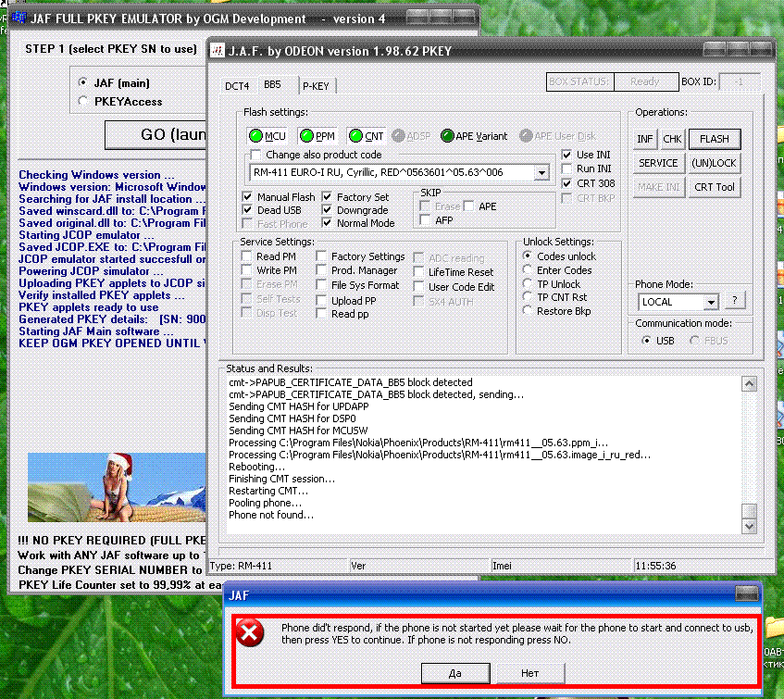Click the INF operation button
The width and height of the screenshot is (784, 699).
(645, 139)
